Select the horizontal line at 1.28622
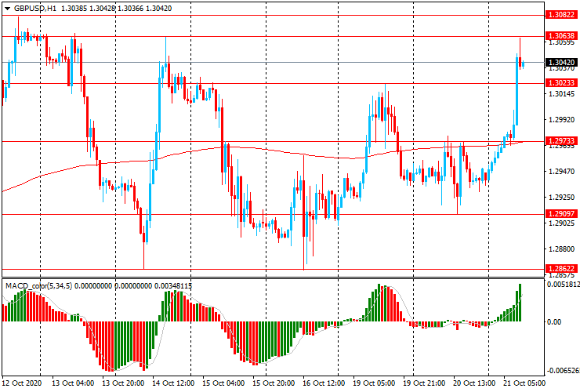The image size is (580, 392). click(273, 269)
